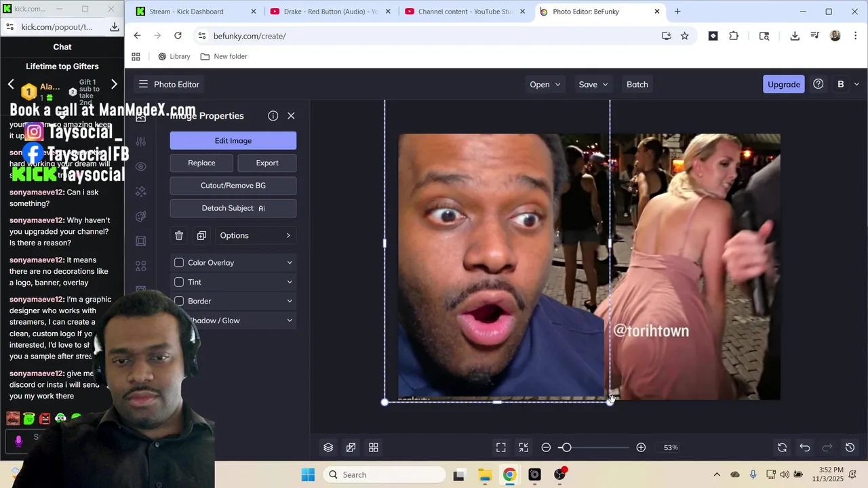This screenshot has height=488, width=868.
Task: Enable the Color Overlay checkbox
Action: [x=179, y=262]
